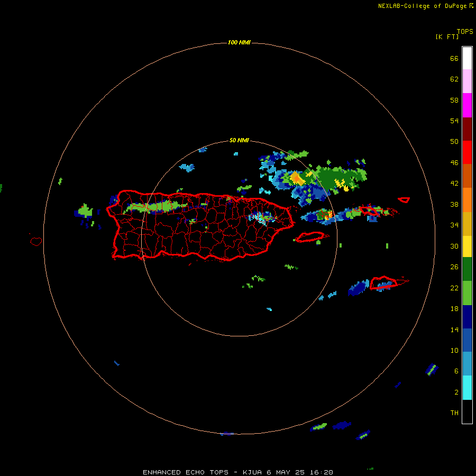Click the legend value 18
Screen dimensions: 476x476
pyautogui.click(x=454, y=309)
